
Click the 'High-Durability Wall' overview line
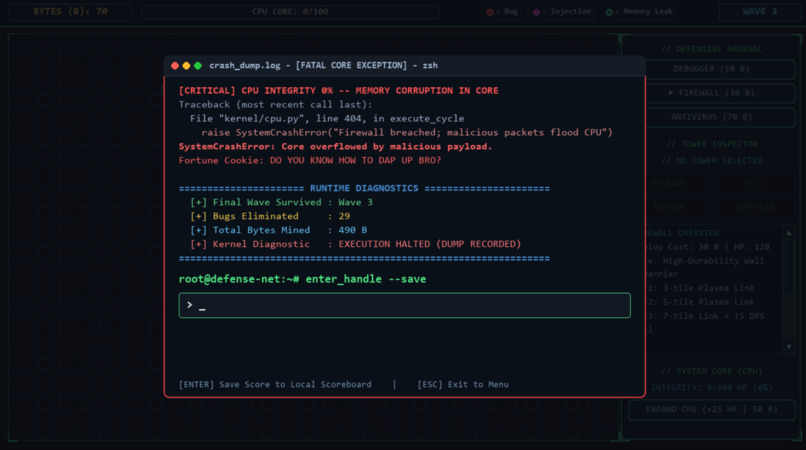[705, 261]
